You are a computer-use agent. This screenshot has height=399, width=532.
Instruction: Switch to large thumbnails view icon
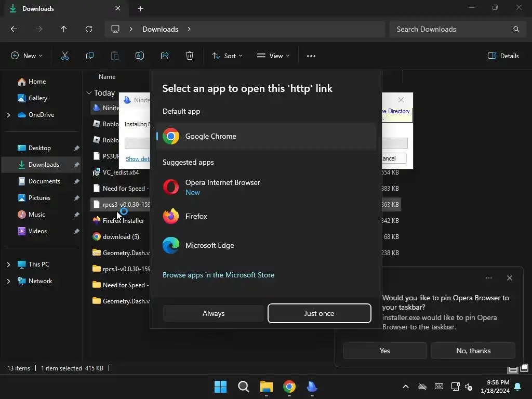(524, 368)
